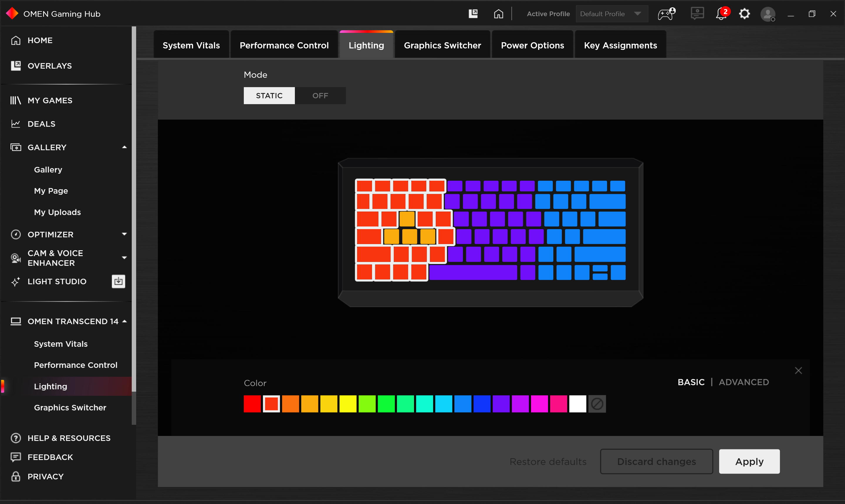Click the OMEN diamond logo icon

[x=12, y=13]
